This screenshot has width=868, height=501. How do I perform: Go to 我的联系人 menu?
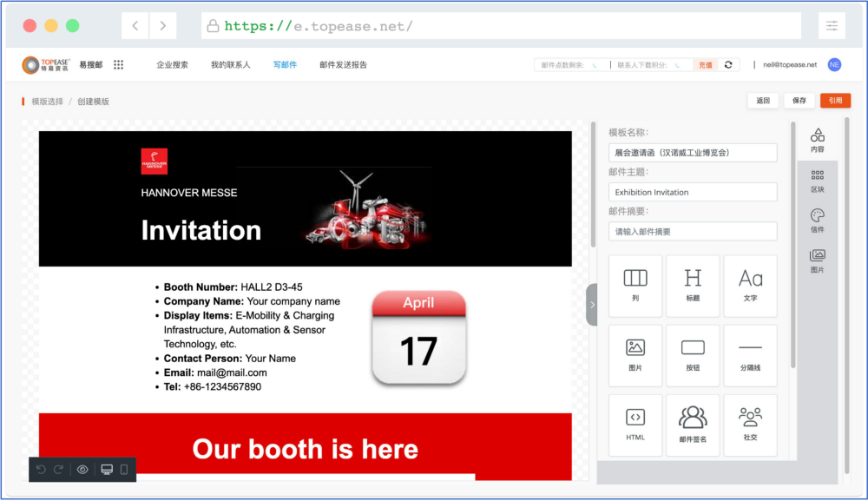tap(230, 65)
